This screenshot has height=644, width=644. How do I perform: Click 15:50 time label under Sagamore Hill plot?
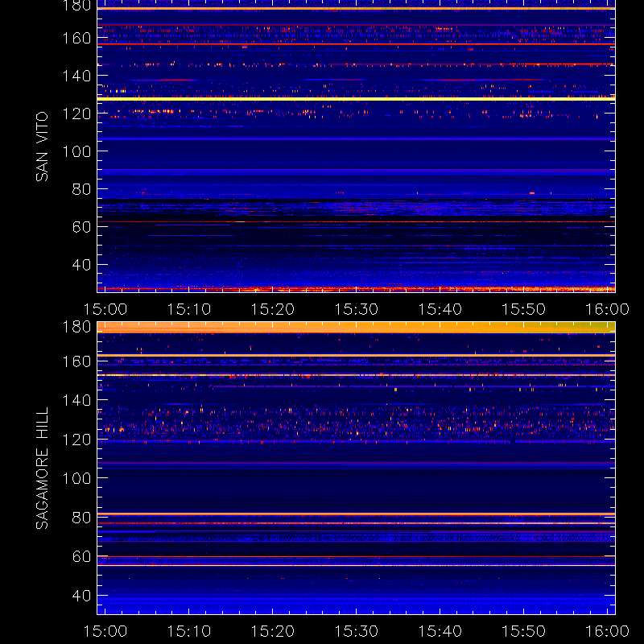(524, 631)
